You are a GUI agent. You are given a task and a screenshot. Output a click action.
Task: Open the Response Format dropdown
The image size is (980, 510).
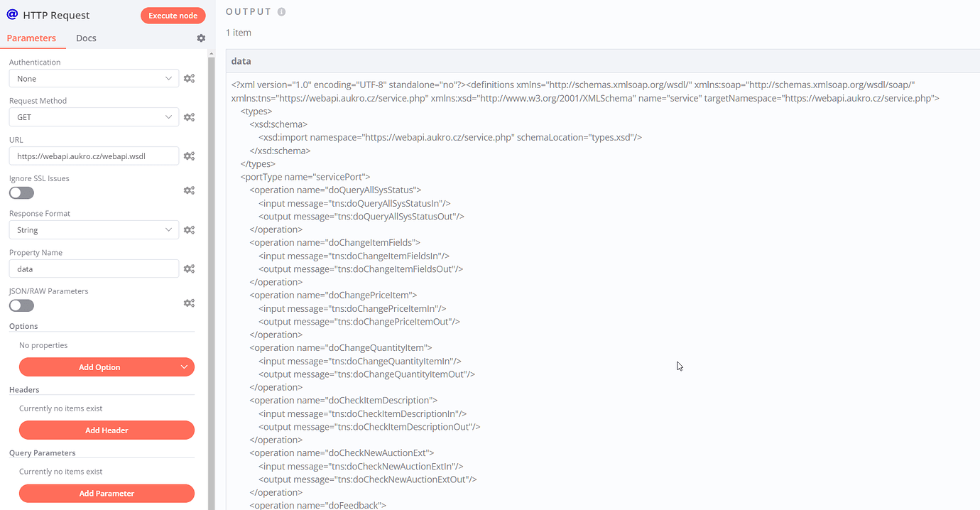tap(94, 230)
